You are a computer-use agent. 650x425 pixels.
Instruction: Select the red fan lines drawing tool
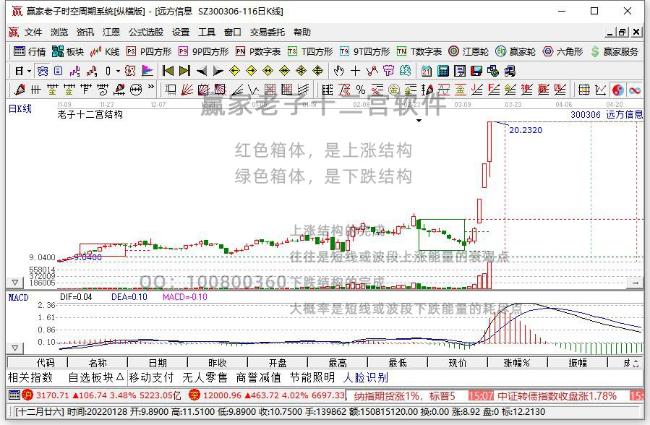(x=187, y=89)
